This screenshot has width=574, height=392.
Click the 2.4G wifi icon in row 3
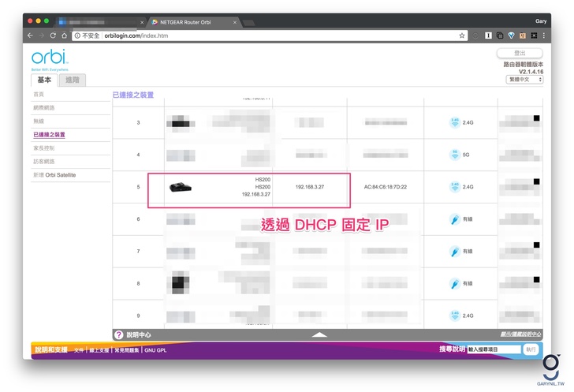pyautogui.click(x=455, y=122)
